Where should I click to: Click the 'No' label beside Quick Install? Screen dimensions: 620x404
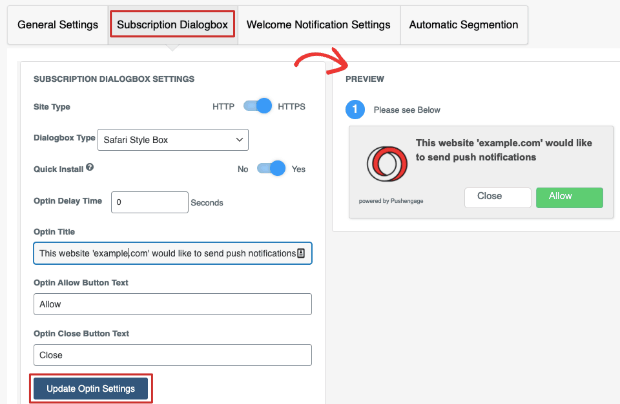(243, 169)
